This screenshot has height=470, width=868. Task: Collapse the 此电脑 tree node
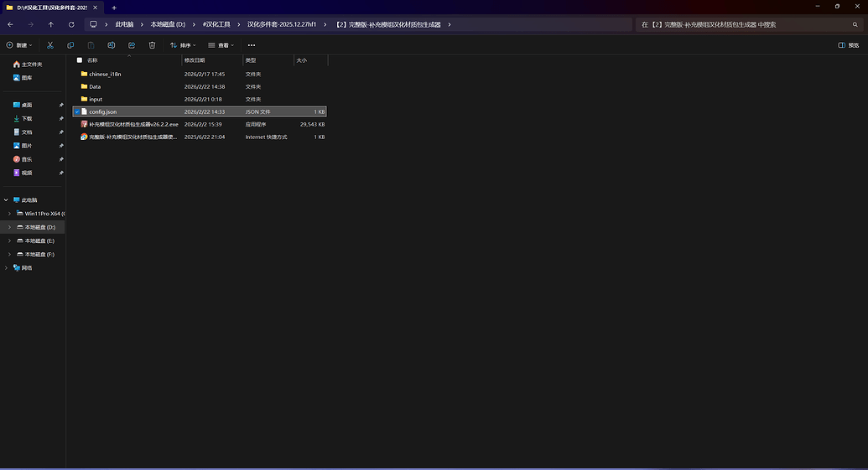click(x=6, y=199)
